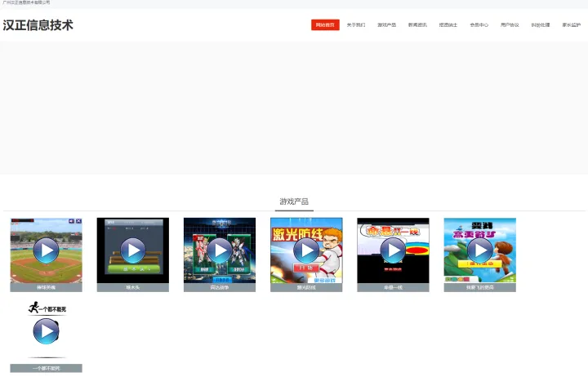Open the 招贤纳士 recruitment page

tap(448, 24)
